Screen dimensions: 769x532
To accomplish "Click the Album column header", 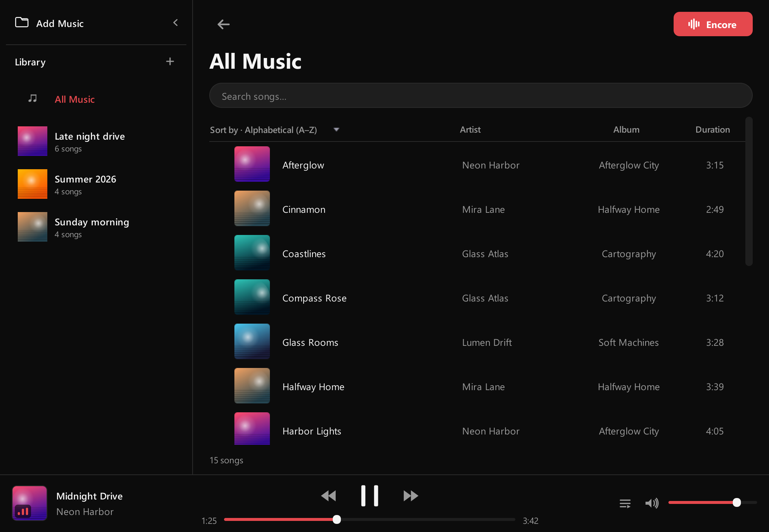I will [x=626, y=130].
